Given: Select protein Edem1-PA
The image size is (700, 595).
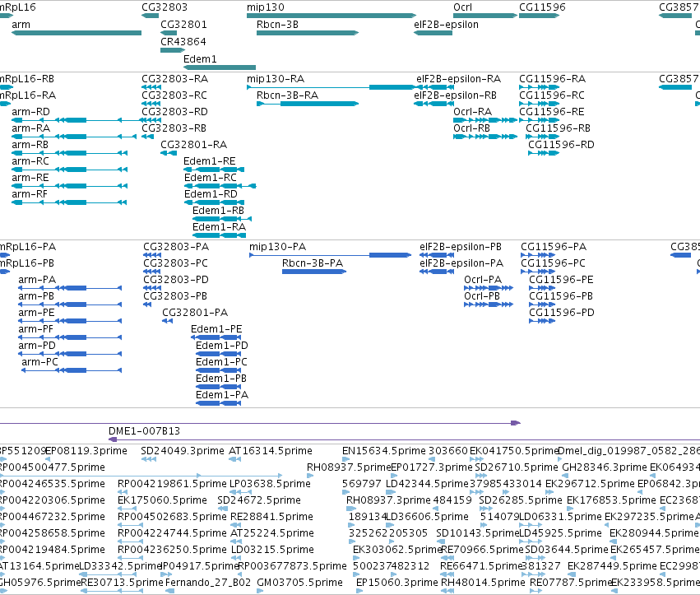Looking at the screenshot, I should pyautogui.click(x=219, y=403).
